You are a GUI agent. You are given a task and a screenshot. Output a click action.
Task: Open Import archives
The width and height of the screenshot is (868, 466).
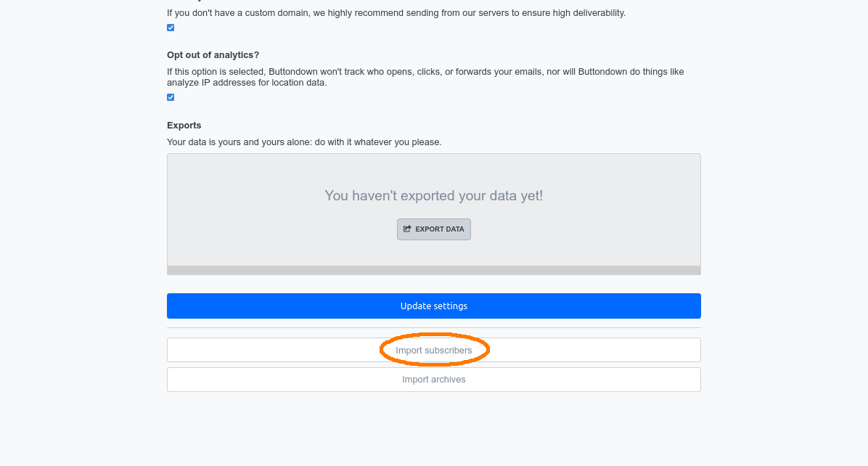pyautogui.click(x=433, y=380)
